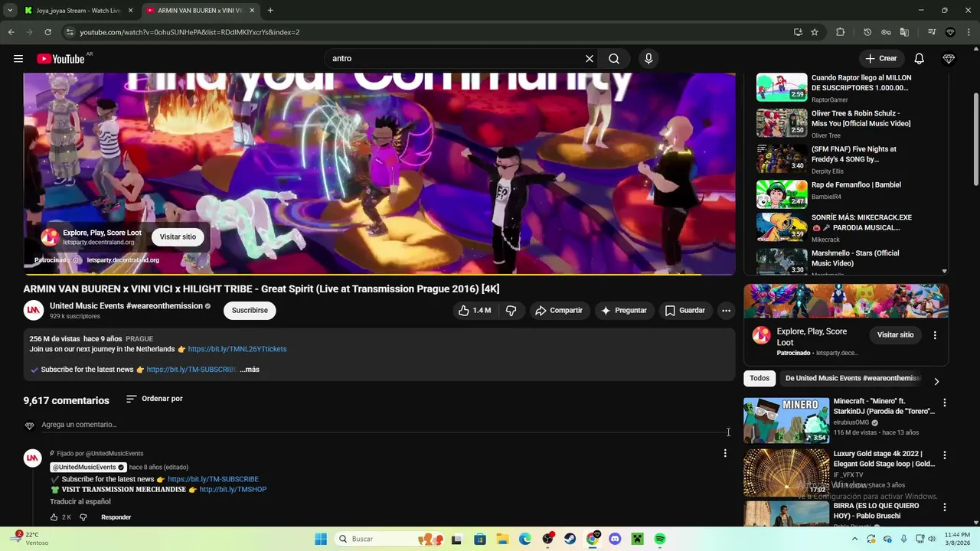Go back in browser history
Image resolution: width=980 pixels, height=551 pixels.
pyautogui.click(x=11, y=32)
